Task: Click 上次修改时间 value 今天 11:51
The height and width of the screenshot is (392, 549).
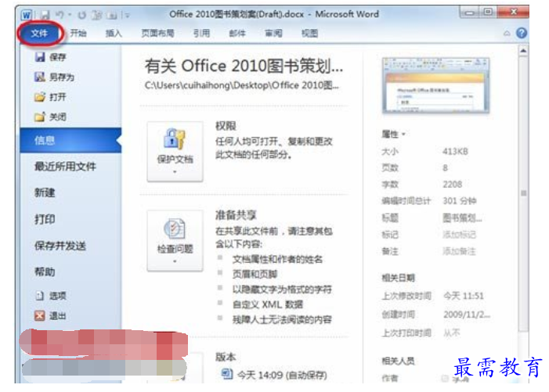Action: (464, 296)
